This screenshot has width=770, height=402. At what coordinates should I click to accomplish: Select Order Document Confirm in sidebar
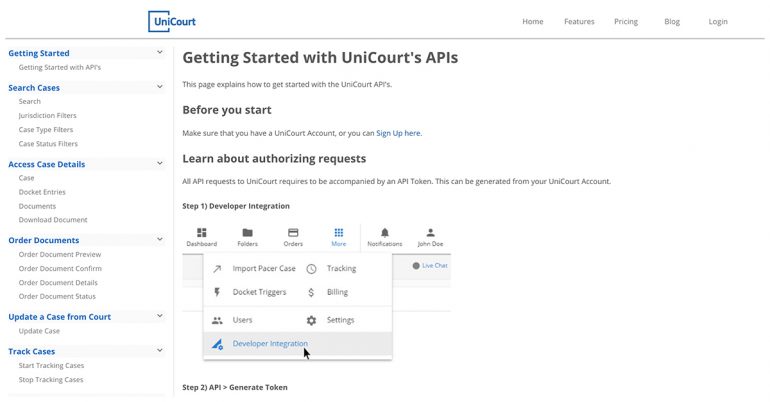tap(60, 268)
